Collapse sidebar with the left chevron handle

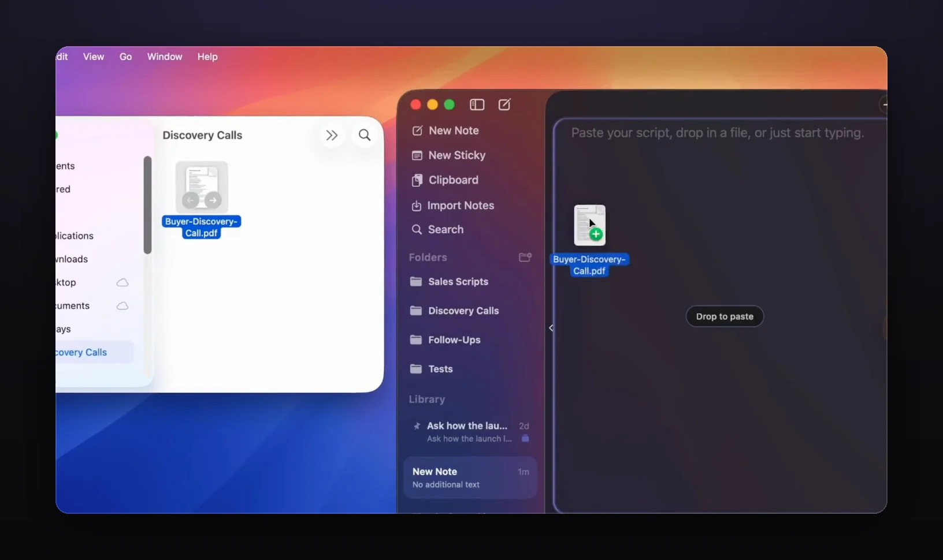(x=551, y=328)
